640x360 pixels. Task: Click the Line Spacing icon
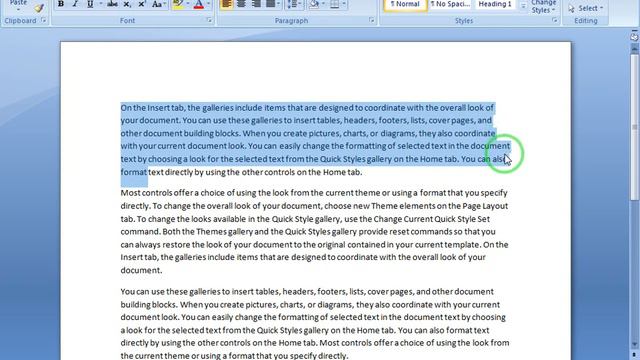click(x=292, y=4)
